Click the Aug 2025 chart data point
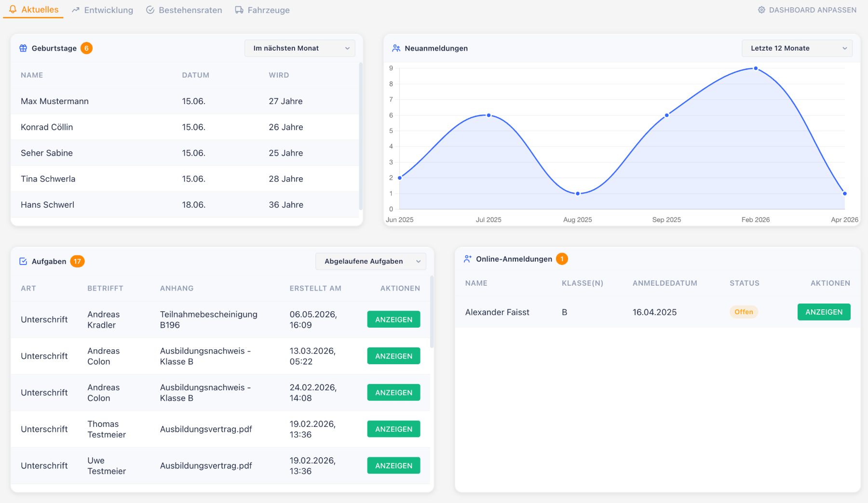The width and height of the screenshot is (868, 503). 578,194
